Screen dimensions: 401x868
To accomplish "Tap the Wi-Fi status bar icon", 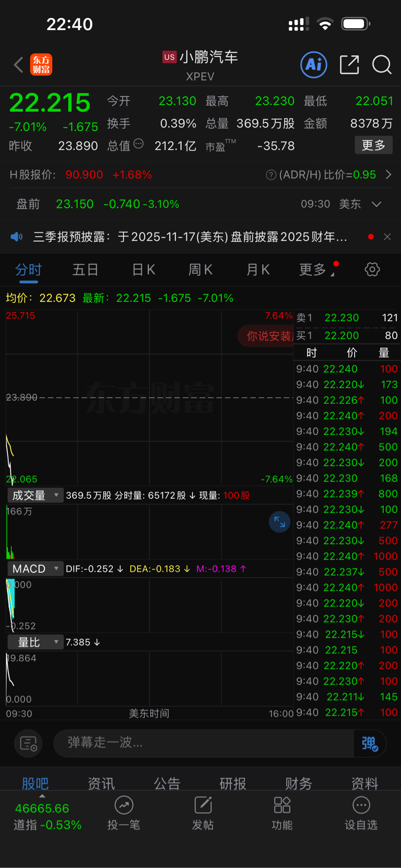I will 325,24.
